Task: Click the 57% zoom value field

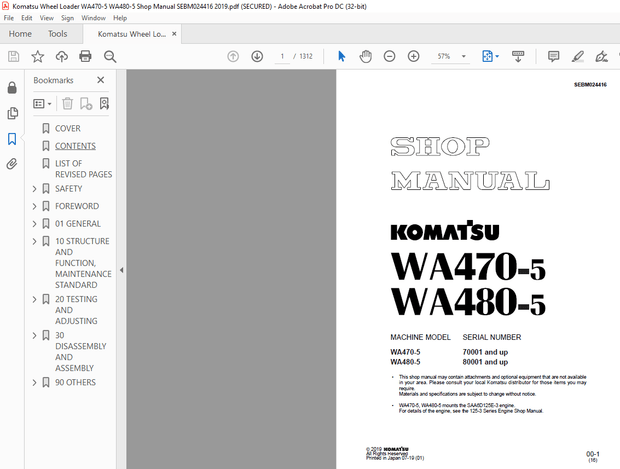Action: 444,57
